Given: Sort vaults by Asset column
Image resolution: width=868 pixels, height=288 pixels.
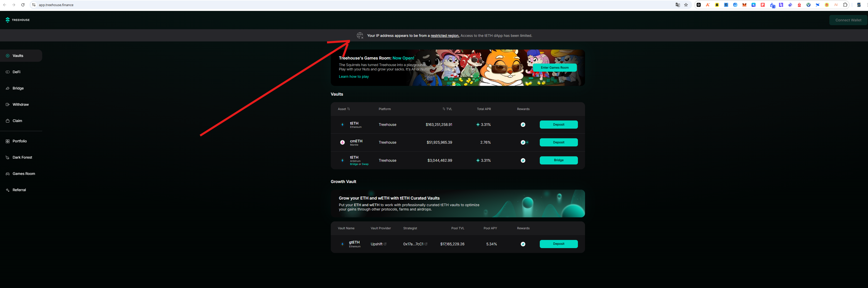Looking at the screenshot, I should click(x=344, y=109).
